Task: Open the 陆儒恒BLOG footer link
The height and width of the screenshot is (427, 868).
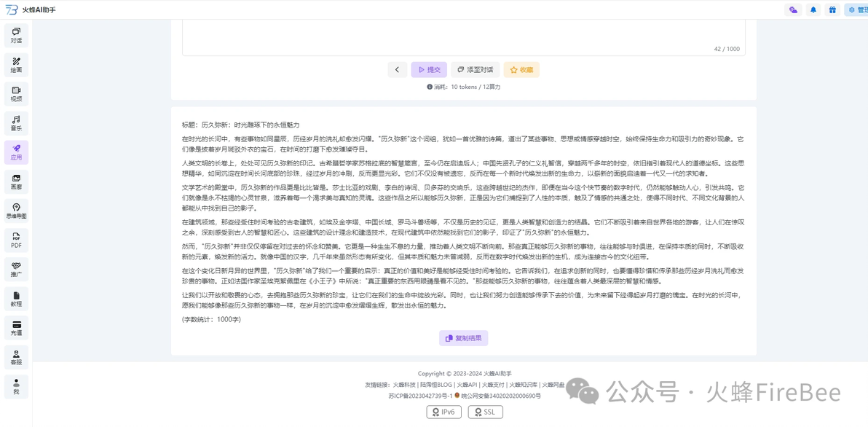Action: pos(435,384)
